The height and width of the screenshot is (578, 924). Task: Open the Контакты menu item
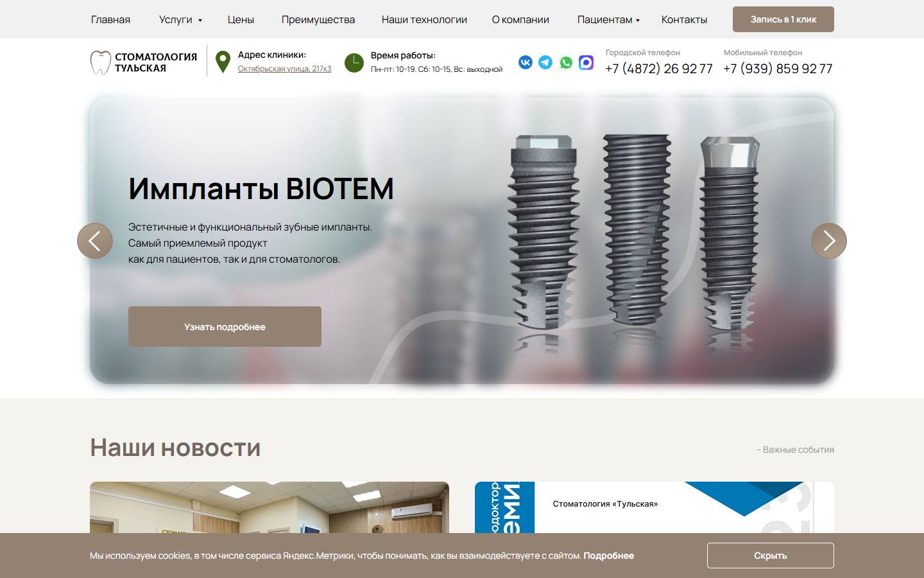[x=684, y=20]
